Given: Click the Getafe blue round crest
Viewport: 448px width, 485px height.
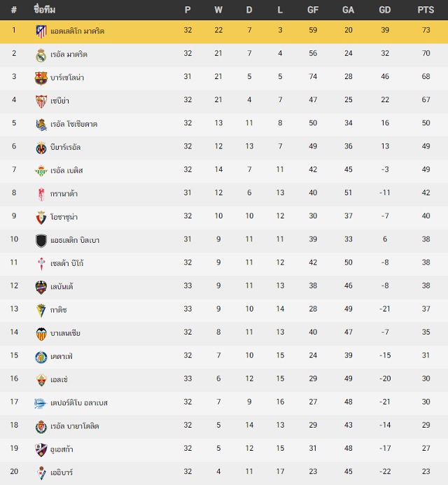Looking at the screenshot, I should (x=41, y=357).
